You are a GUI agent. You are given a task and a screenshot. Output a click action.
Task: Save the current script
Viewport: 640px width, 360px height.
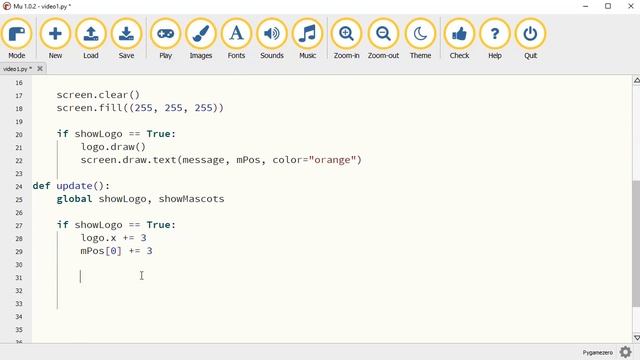coord(126,39)
